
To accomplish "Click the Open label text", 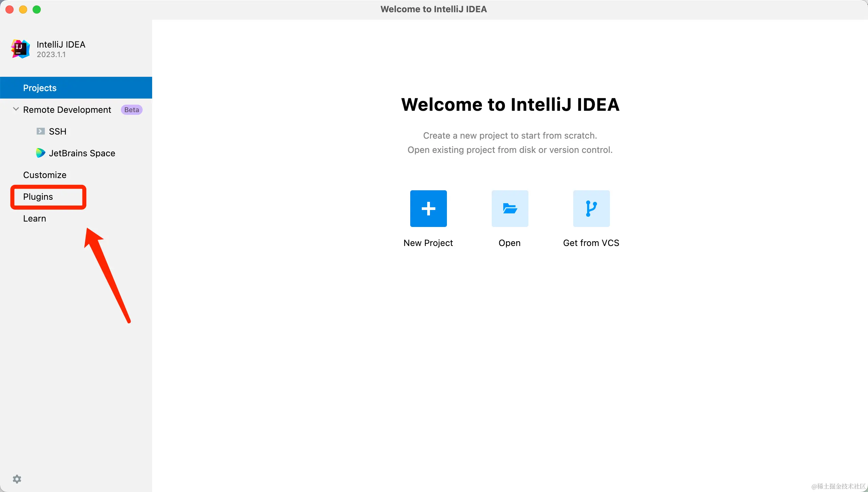I will [x=509, y=243].
